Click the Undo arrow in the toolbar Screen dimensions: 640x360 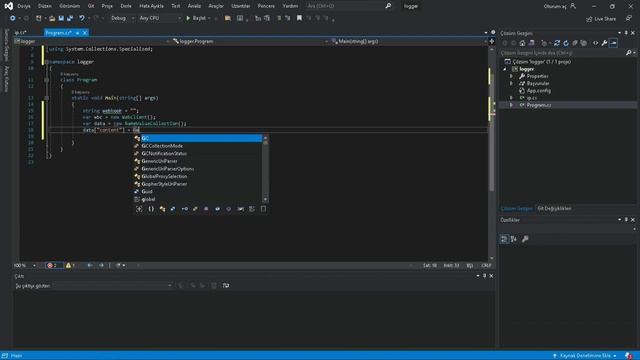click(x=82, y=18)
